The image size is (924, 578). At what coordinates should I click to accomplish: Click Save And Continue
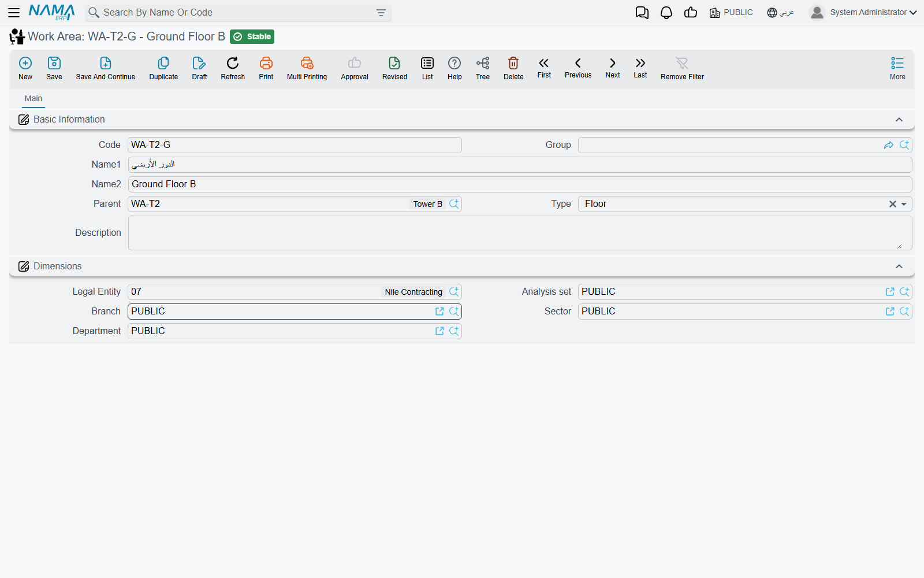[106, 68]
